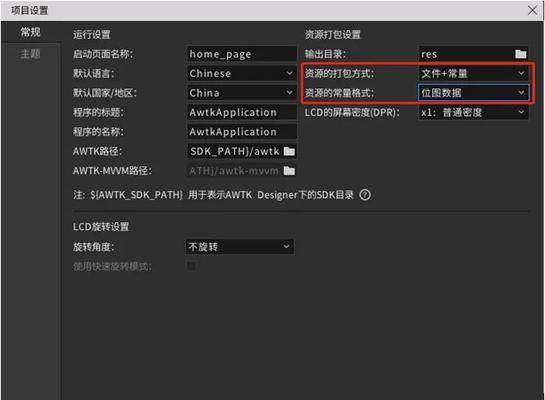Open 默认国家/地区 China dropdown

(242, 93)
